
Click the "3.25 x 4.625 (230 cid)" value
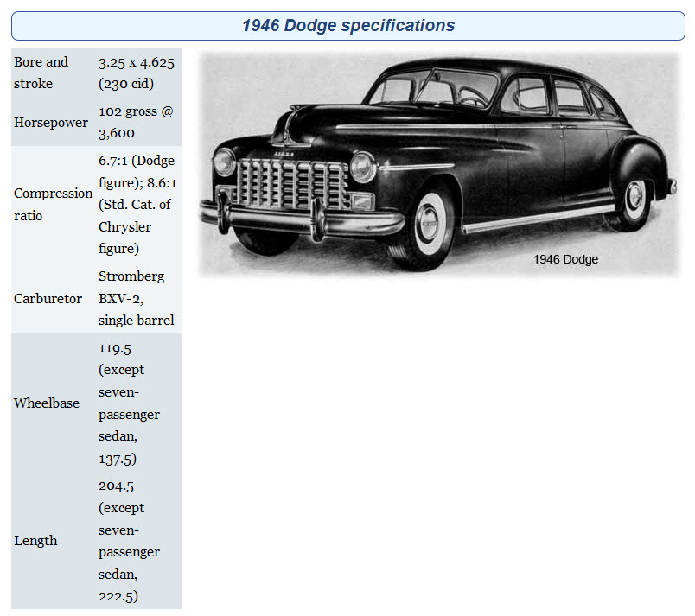[137, 73]
